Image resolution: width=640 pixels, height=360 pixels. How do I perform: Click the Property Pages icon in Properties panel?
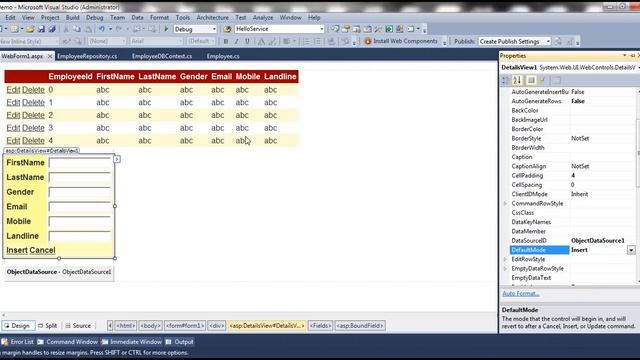(556, 80)
